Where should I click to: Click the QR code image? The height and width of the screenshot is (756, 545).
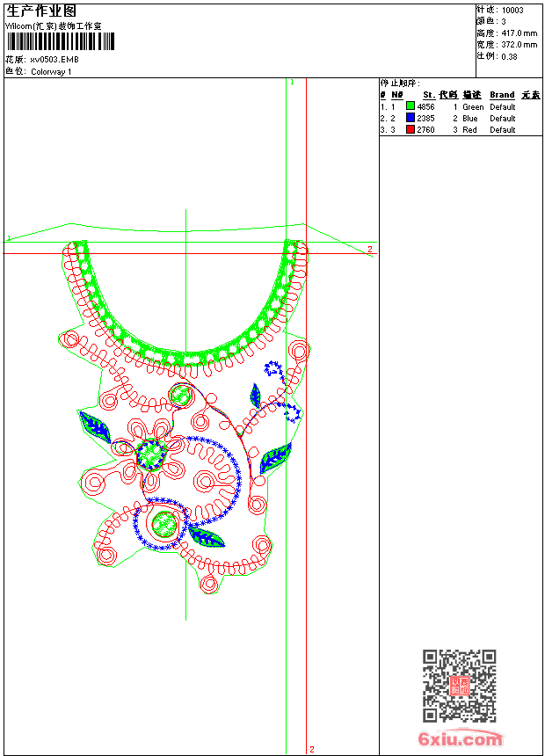click(x=460, y=686)
